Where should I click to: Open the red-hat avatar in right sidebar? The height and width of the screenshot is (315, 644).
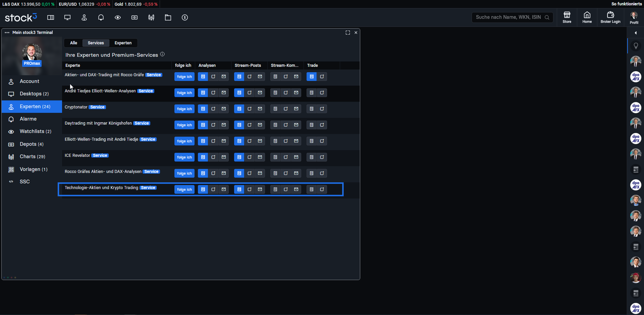pyautogui.click(x=636, y=278)
